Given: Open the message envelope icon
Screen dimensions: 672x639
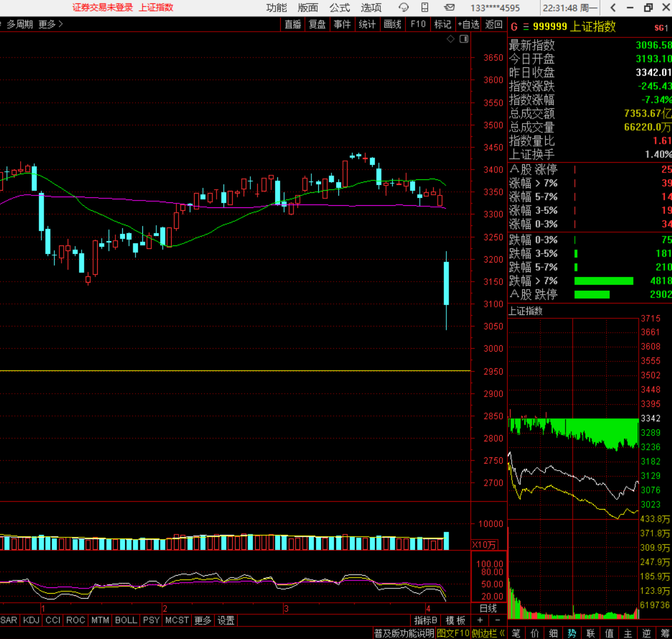Looking at the screenshot, I should pyautogui.click(x=449, y=7).
